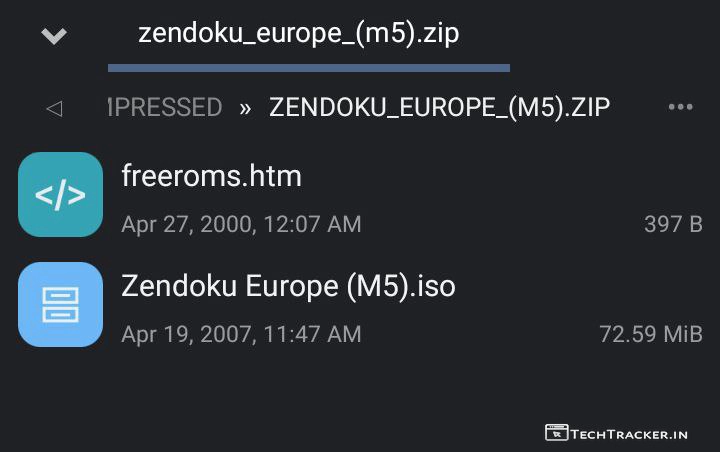Click the blue tab indicator bar
The image size is (720, 452).
tap(308, 68)
